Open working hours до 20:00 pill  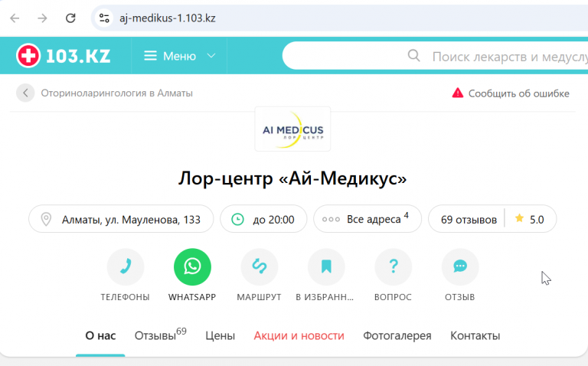[263, 219]
